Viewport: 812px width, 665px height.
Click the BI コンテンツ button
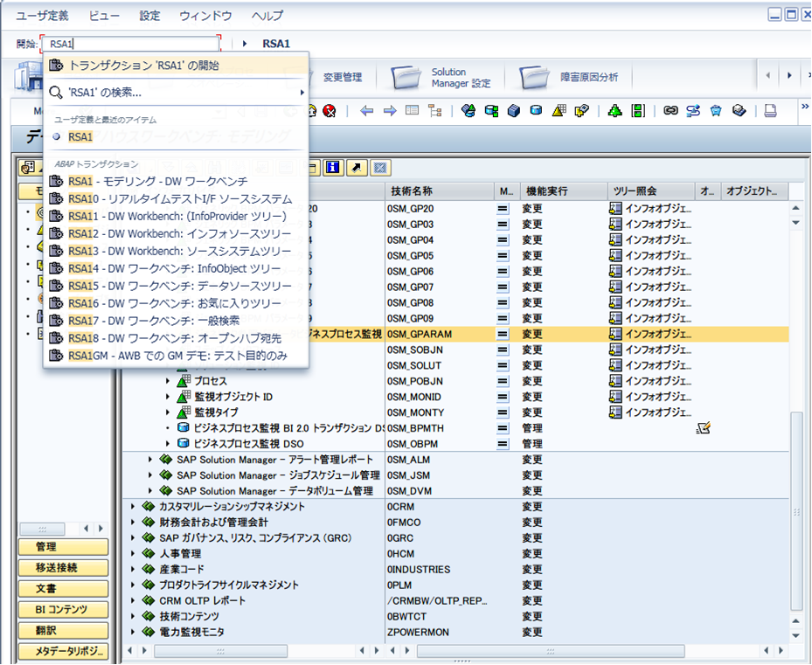(x=63, y=610)
